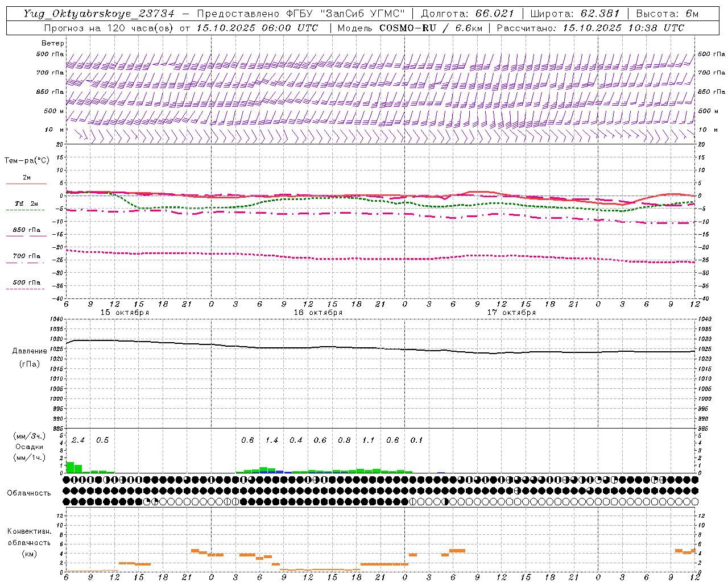This screenshot has width=728, height=582.
Task: Click the Давление pressure panel label
Action: pos(30,351)
